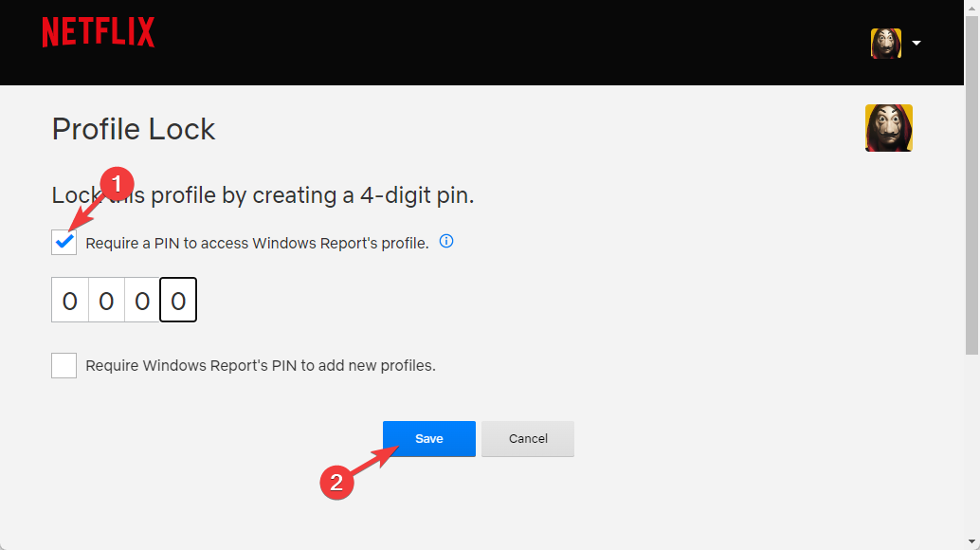Click the 'PIN to add new profiles' label
The image size is (980, 550).
click(x=261, y=366)
